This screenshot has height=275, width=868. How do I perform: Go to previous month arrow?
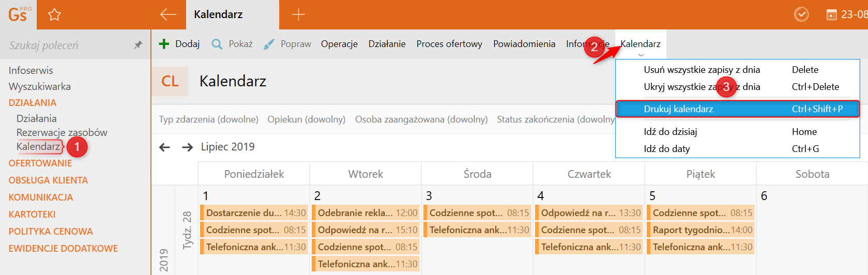click(164, 147)
